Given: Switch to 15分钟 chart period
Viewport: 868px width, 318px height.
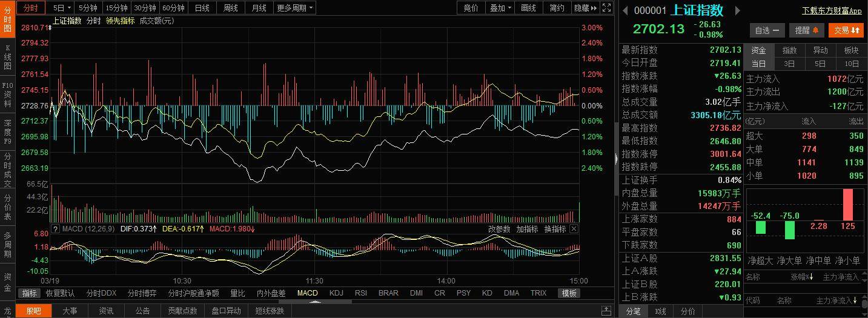Looking at the screenshot, I should (116, 8).
